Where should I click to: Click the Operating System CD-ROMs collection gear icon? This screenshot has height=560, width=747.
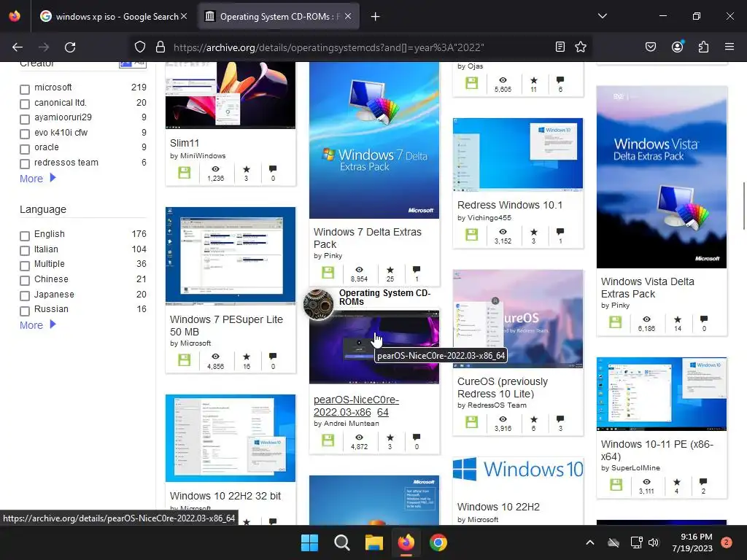(x=319, y=305)
